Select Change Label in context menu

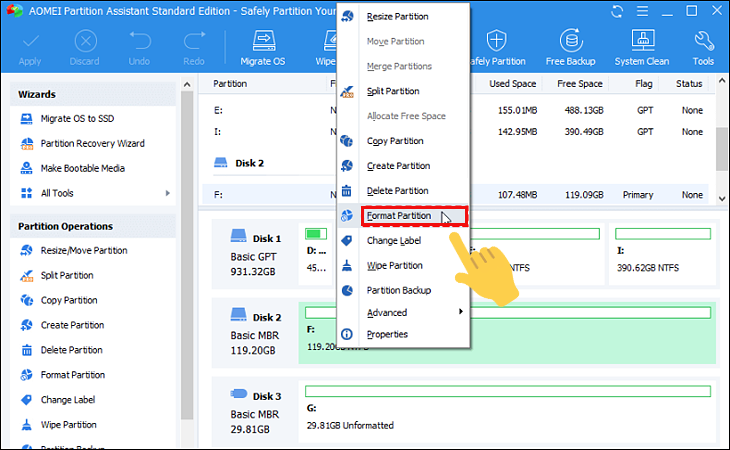[x=403, y=241]
